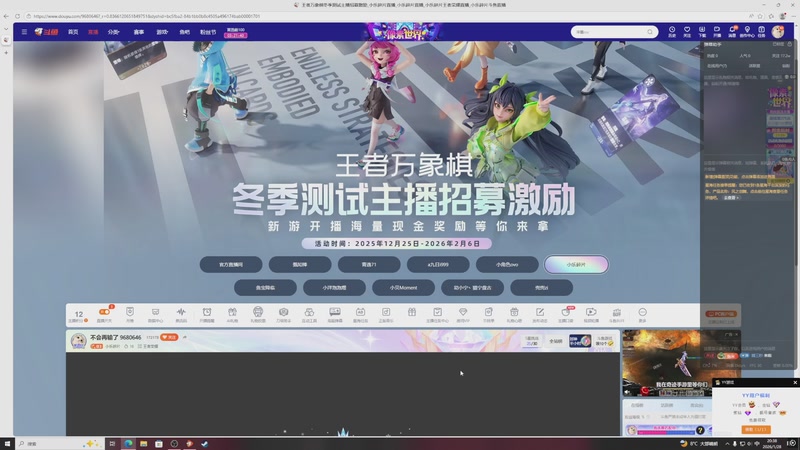800x450 pixels.
Task: Expand the browser sidebar chevron
Action: (x=6, y=29)
